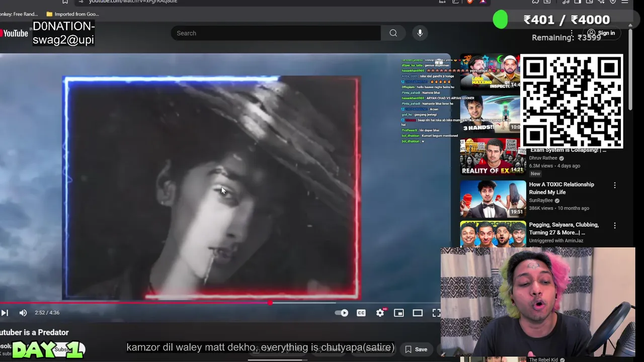Skip to next video in player

[5, 313]
